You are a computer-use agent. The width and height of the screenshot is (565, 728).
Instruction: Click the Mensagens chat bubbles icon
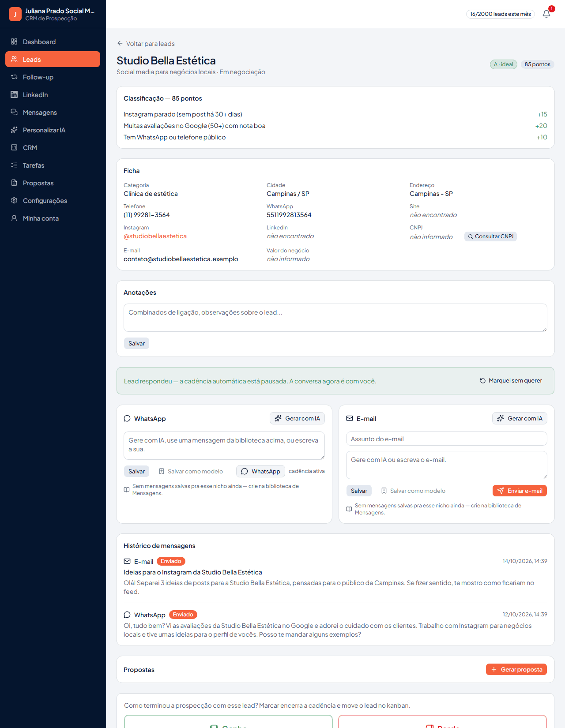[x=14, y=112]
